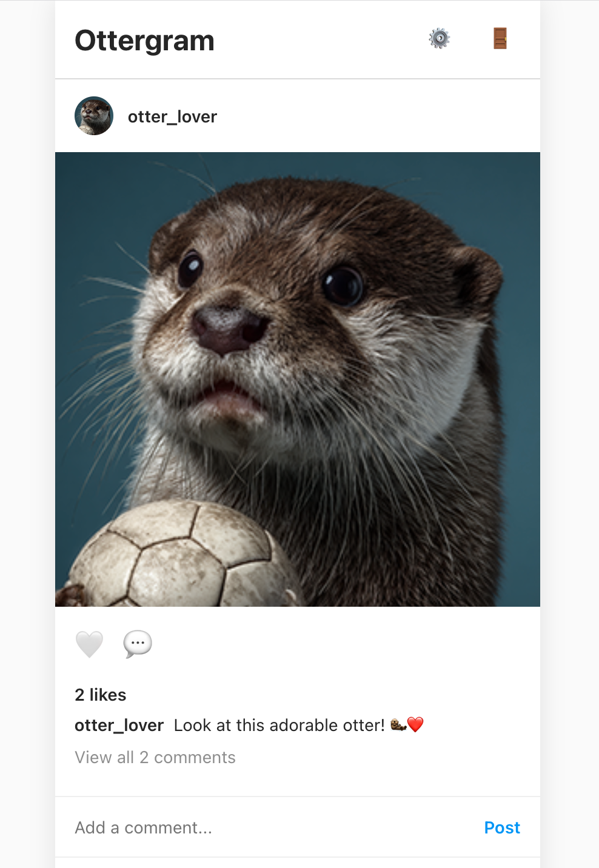Select the Ottergram logo title
This screenshot has height=868, width=599.
coord(144,41)
